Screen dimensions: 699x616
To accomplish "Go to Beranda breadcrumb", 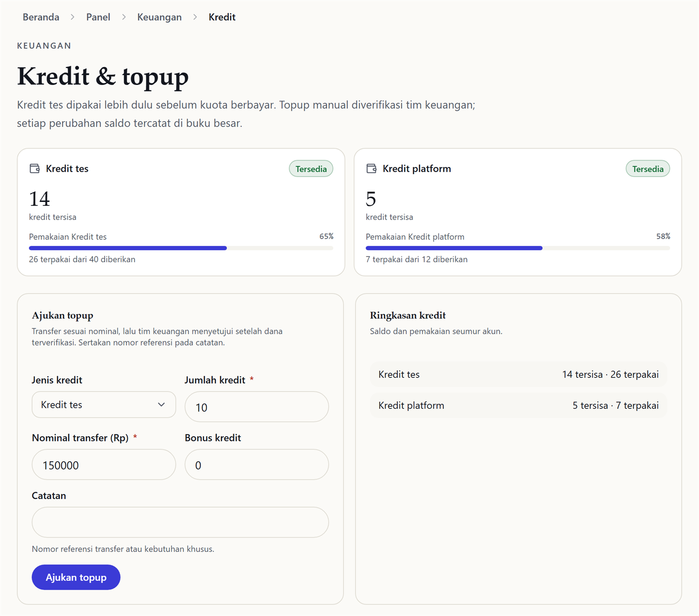I will pyautogui.click(x=41, y=17).
